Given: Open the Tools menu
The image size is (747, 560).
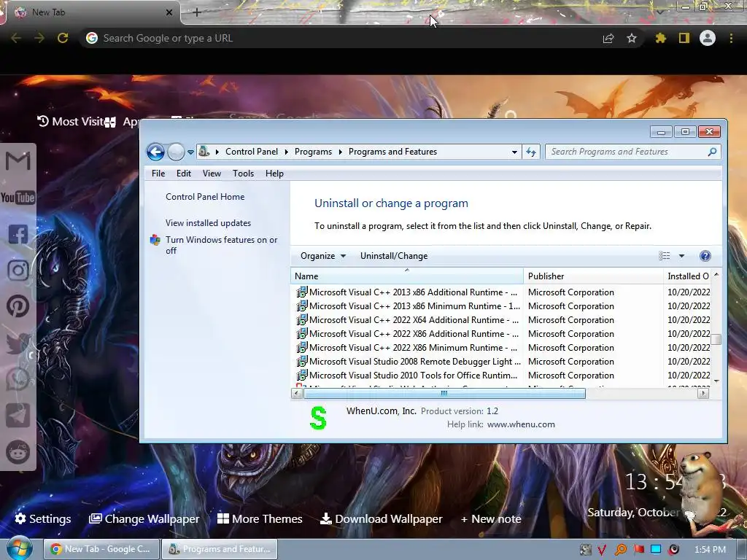Looking at the screenshot, I should pyautogui.click(x=243, y=174).
